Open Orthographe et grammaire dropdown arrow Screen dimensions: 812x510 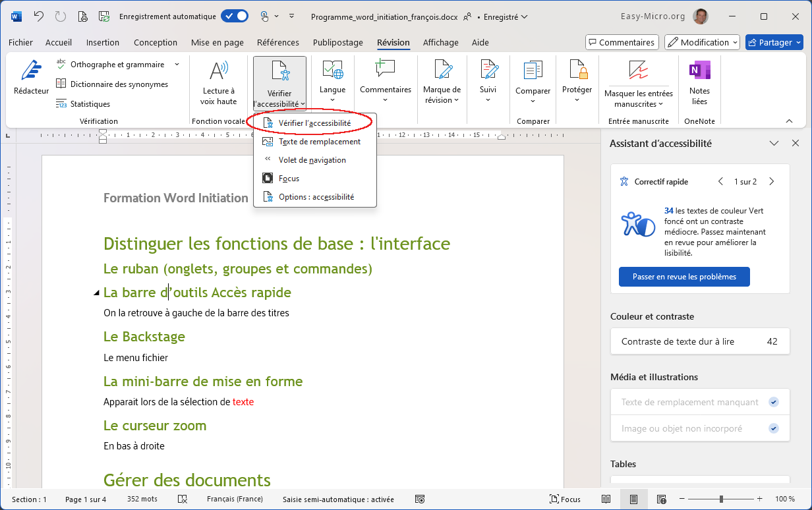click(177, 65)
